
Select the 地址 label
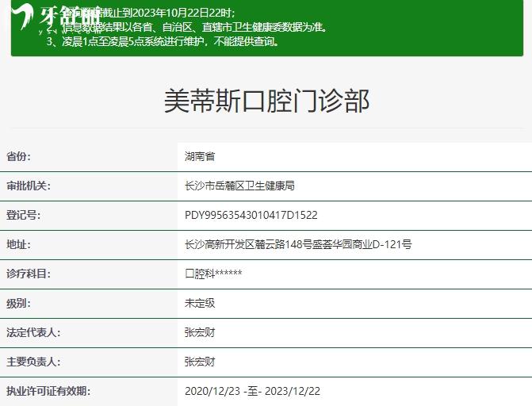tap(18, 244)
